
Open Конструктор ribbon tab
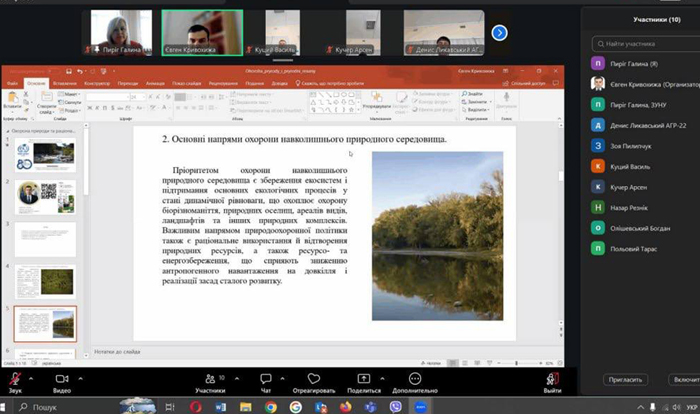pyautogui.click(x=97, y=84)
